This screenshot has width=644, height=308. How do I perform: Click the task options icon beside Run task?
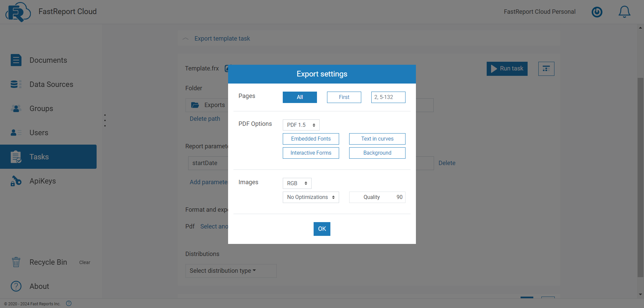(546, 68)
